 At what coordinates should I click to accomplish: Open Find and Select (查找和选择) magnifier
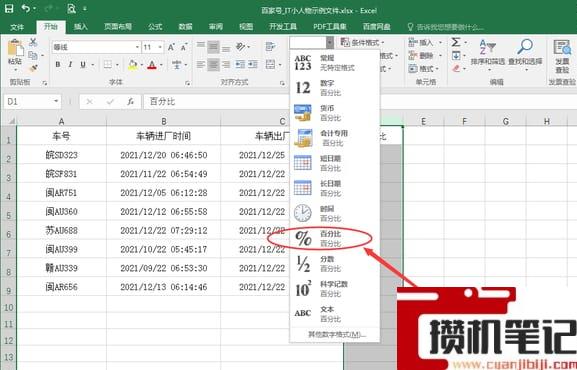tap(525, 52)
